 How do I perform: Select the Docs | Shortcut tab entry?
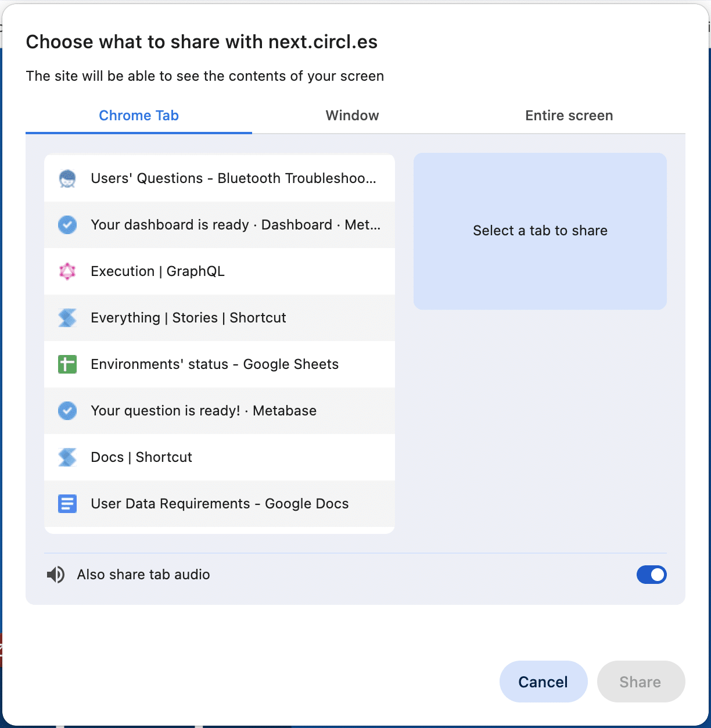coord(220,457)
